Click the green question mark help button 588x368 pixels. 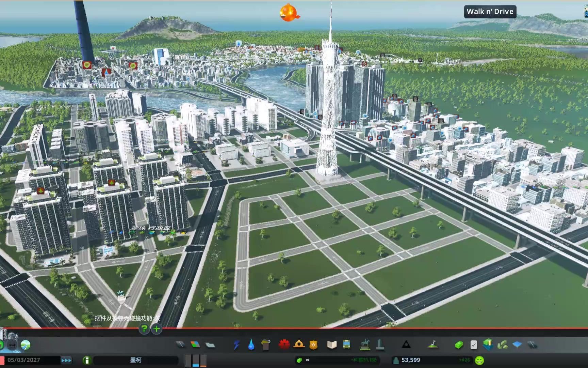(x=144, y=329)
